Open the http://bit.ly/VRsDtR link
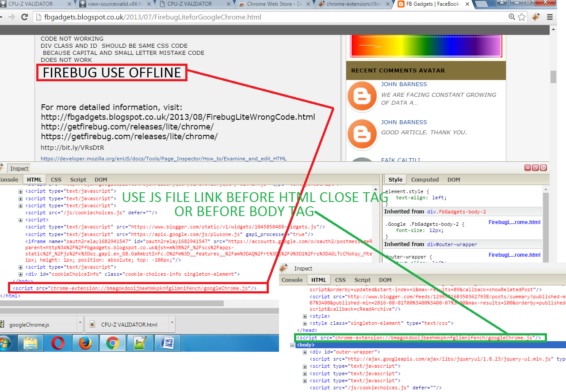Image resolution: width=566 pixels, height=392 pixels. point(73,148)
